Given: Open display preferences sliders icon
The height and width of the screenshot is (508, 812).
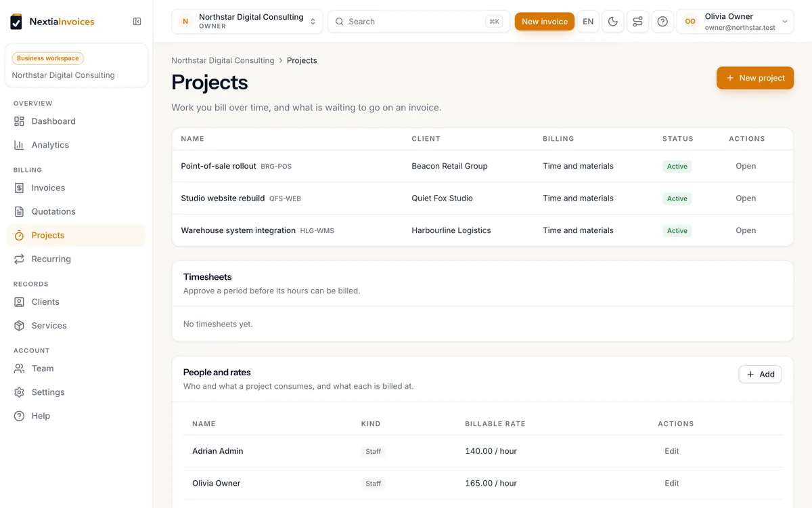Looking at the screenshot, I should tap(637, 22).
